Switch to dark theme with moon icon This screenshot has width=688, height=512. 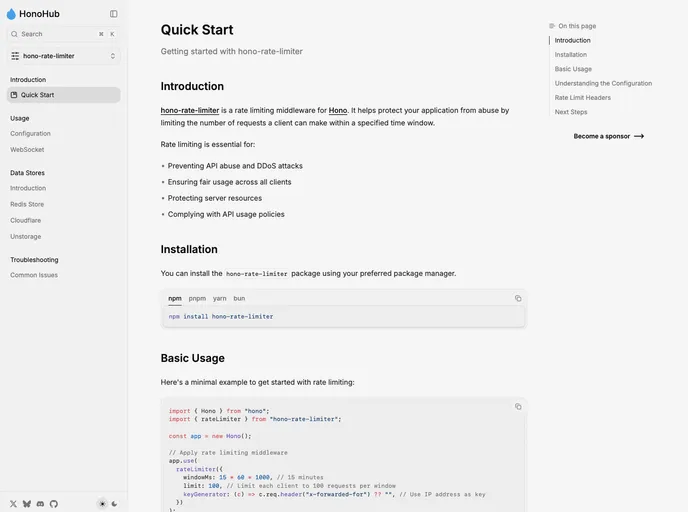[114, 503]
